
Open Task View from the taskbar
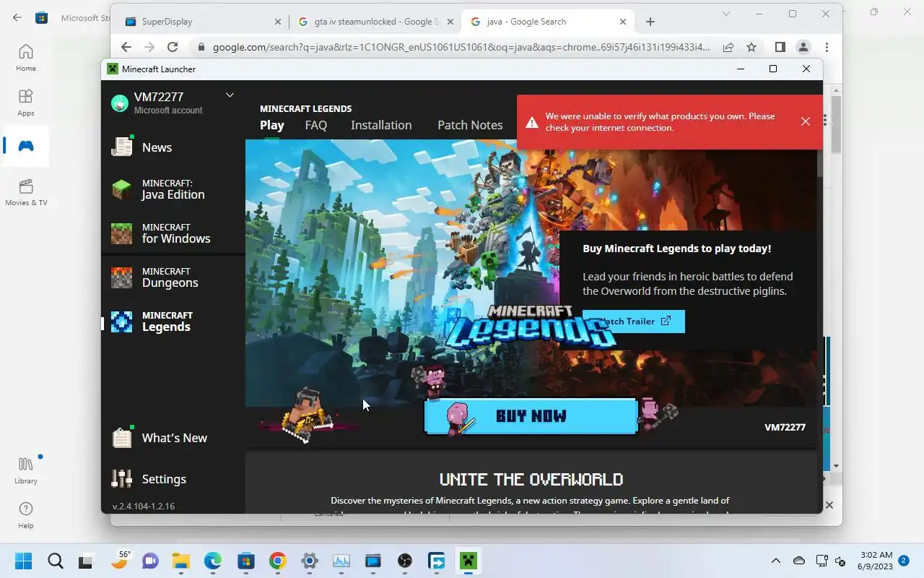[87, 561]
